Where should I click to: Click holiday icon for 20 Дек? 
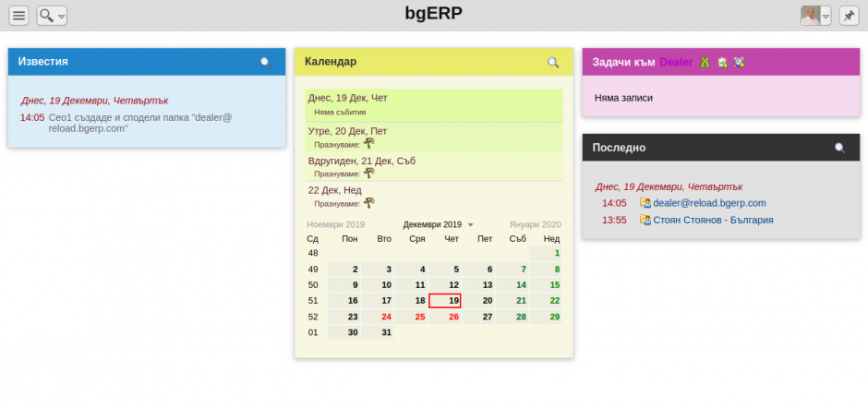(x=369, y=143)
